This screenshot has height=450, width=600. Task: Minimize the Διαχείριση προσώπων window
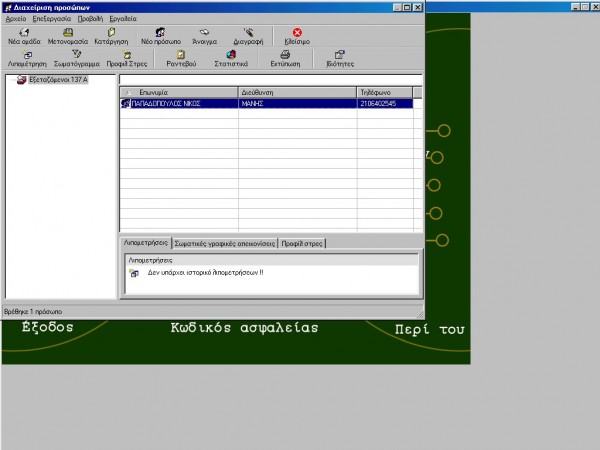(398, 7)
